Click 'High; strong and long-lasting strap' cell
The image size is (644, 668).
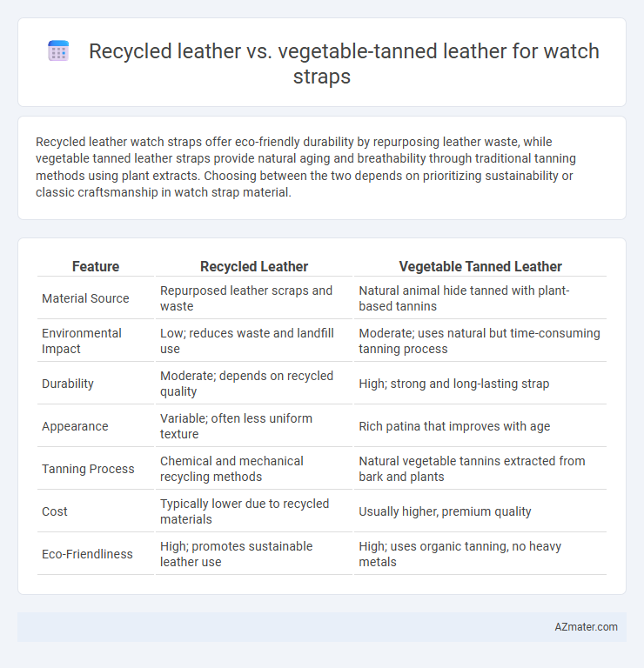click(x=454, y=384)
